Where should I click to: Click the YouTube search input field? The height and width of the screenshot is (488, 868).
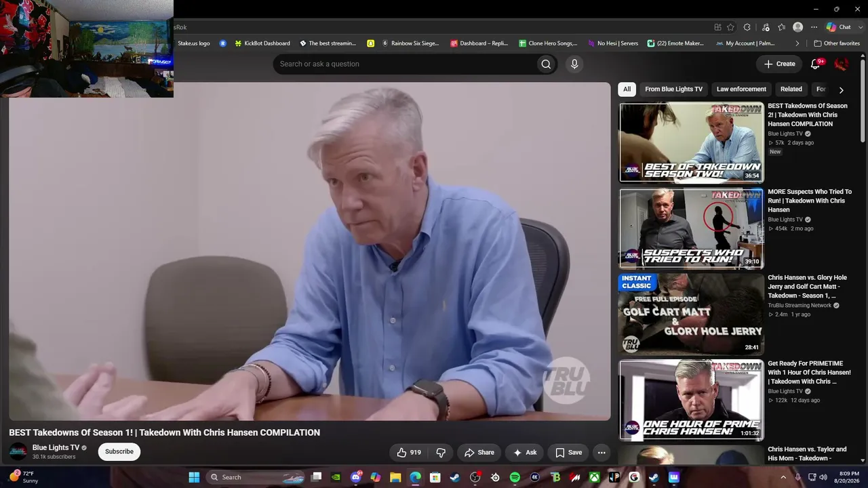click(405, 64)
